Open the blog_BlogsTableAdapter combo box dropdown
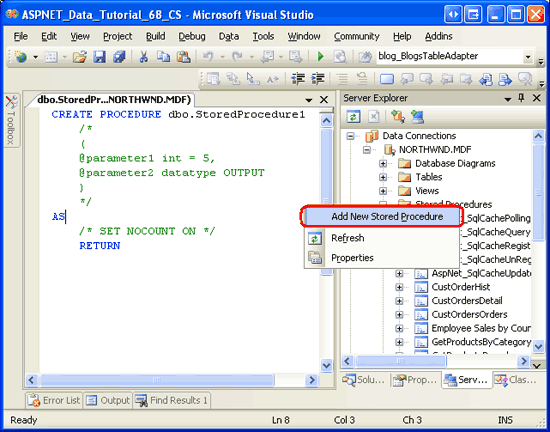The image size is (550, 432). [528, 57]
